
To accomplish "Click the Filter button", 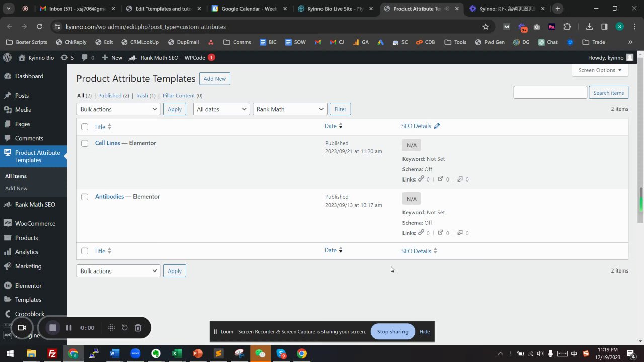I will pyautogui.click(x=340, y=109).
